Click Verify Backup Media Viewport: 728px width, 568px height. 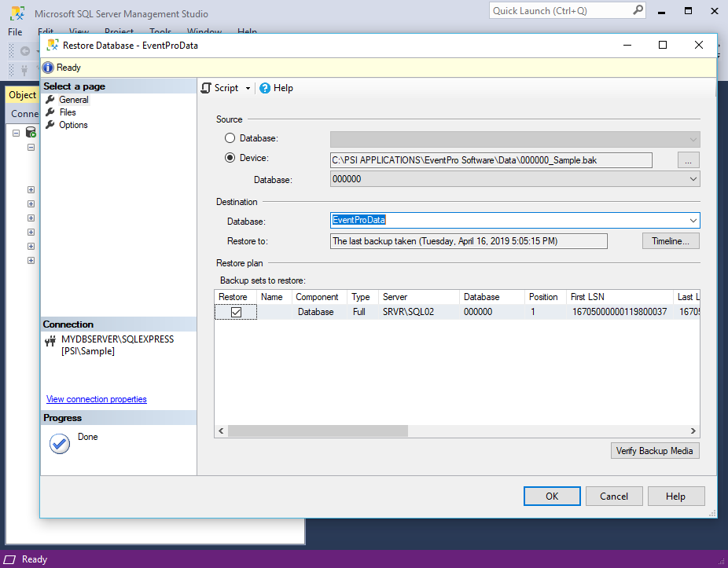click(x=655, y=451)
